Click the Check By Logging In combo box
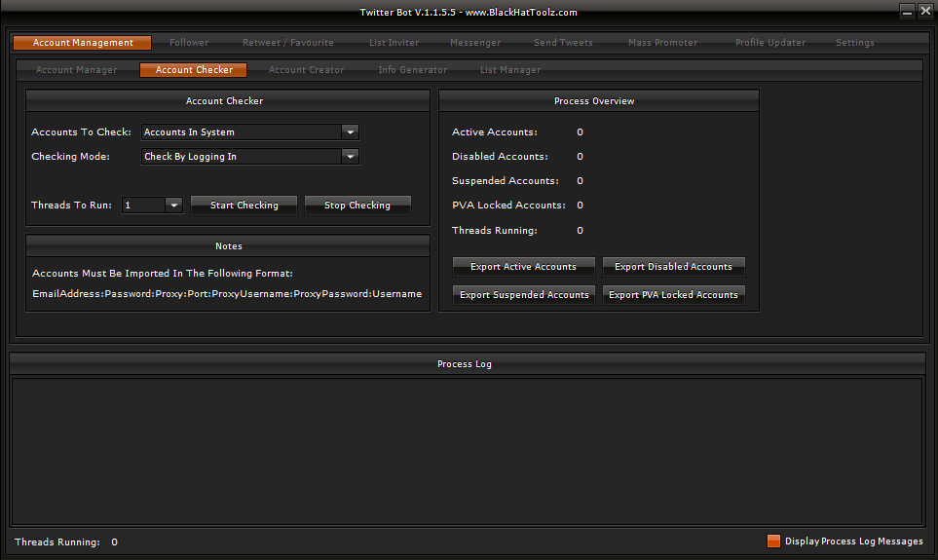Image resolution: width=938 pixels, height=560 pixels. (249, 157)
